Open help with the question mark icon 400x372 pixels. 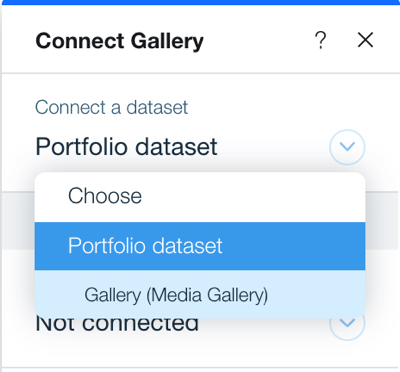click(320, 41)
